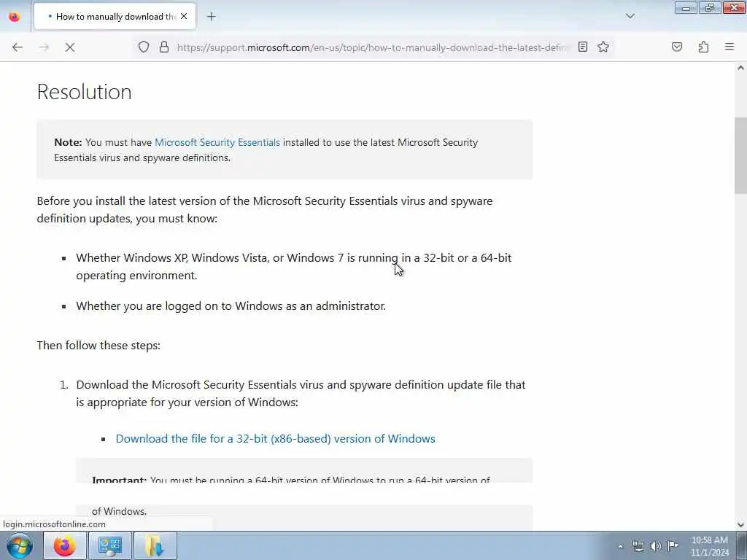Go back to the previous page
The width and height of the screenshot is (747, 560).
pyautogui.click(x=18, y=47)
